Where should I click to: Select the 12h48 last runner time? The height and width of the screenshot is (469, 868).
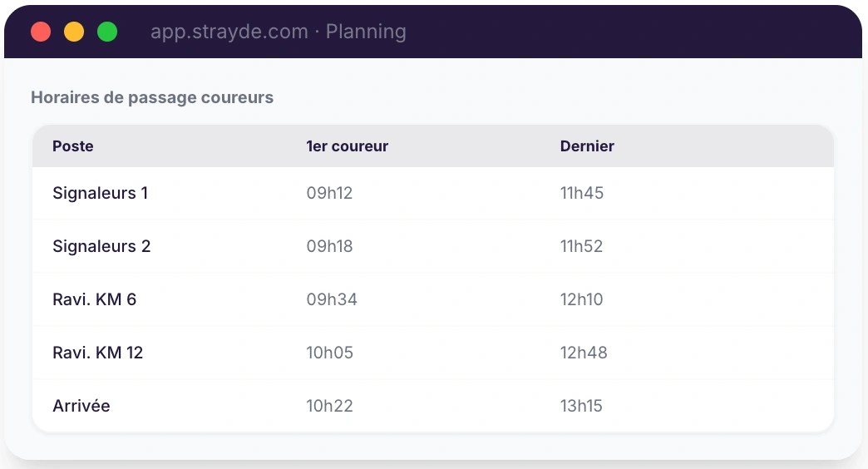pos(584,353)
